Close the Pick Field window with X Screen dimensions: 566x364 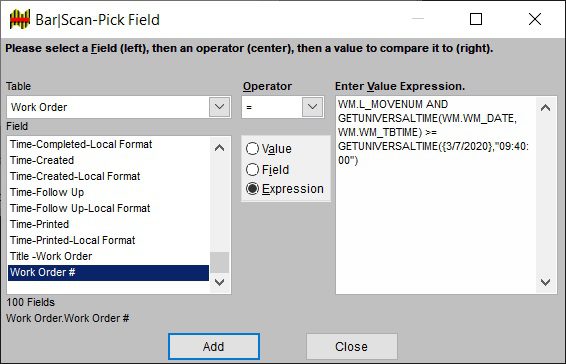(535, 19)
